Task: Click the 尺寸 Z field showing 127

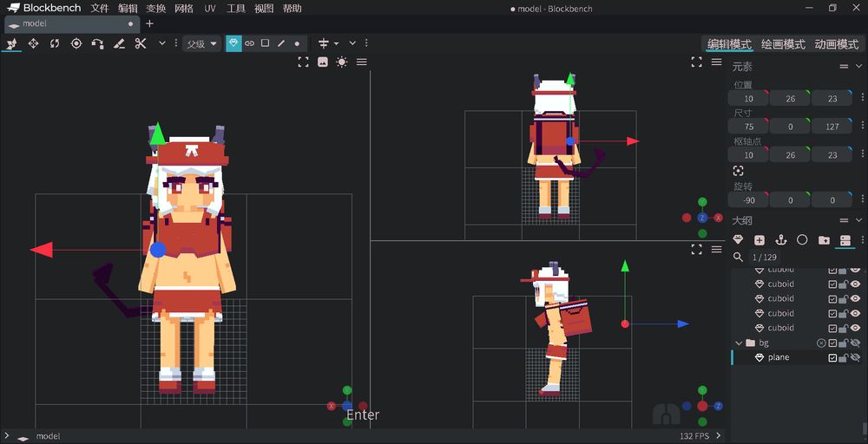Action: (x=832, y=127)
